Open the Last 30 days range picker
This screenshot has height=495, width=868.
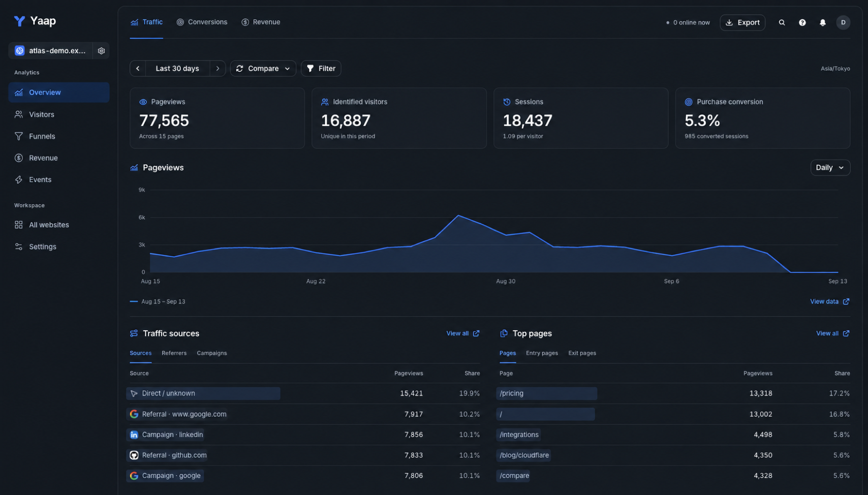click(177, 69)
